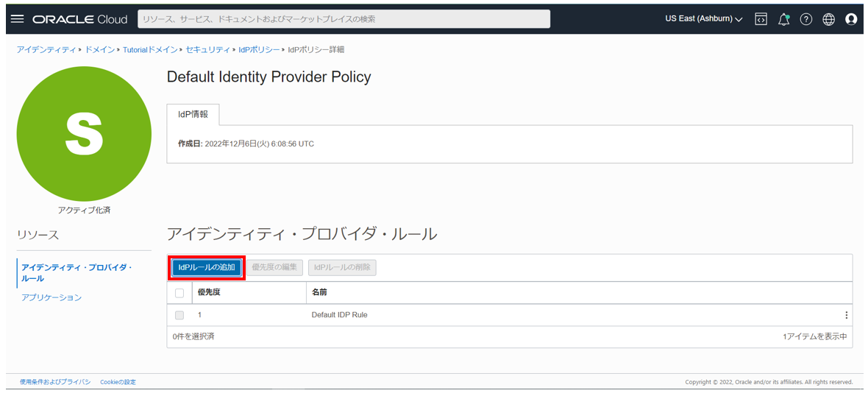Click the Oracle Cloud logo
The image size is (868, 396).
tap(79, 19)
